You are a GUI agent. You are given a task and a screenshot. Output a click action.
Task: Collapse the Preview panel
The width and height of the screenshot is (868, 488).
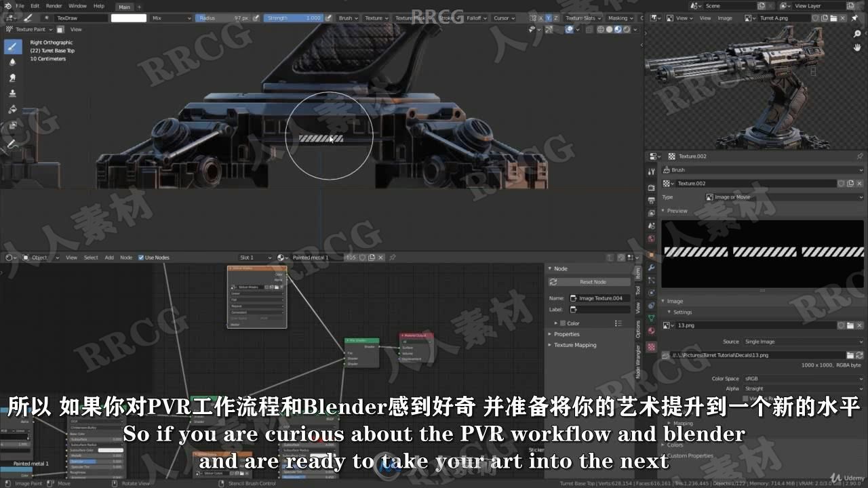point(677,211)
